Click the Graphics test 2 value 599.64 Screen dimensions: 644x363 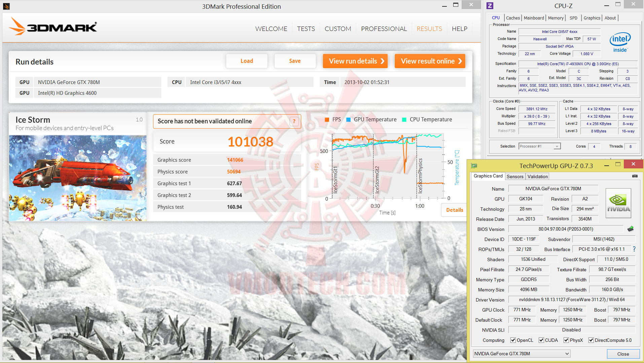click(x=235, y=195)
